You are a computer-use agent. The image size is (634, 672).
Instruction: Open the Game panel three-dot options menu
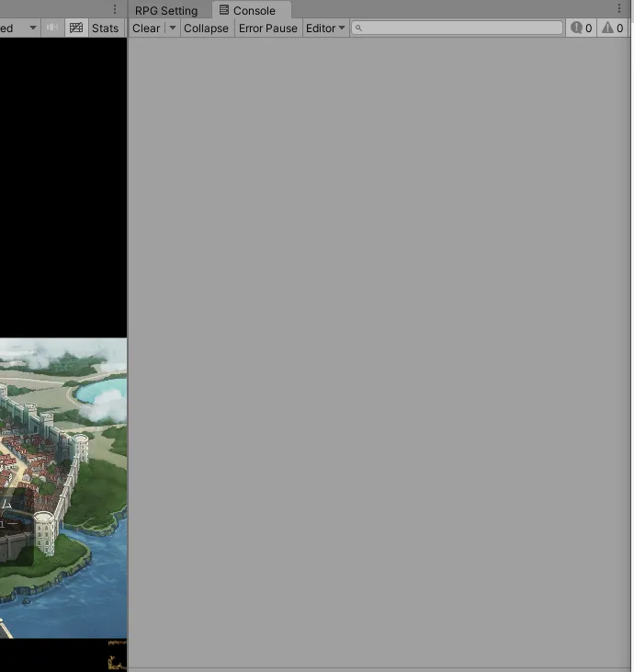pos(115,9)
